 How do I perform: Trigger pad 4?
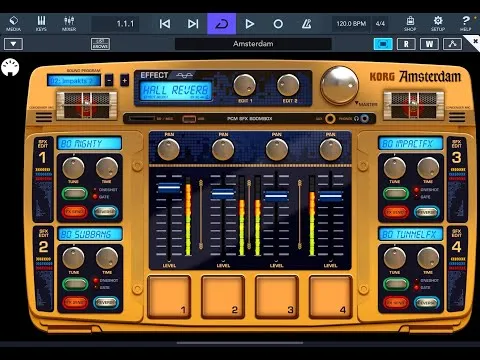pos(331,296)
